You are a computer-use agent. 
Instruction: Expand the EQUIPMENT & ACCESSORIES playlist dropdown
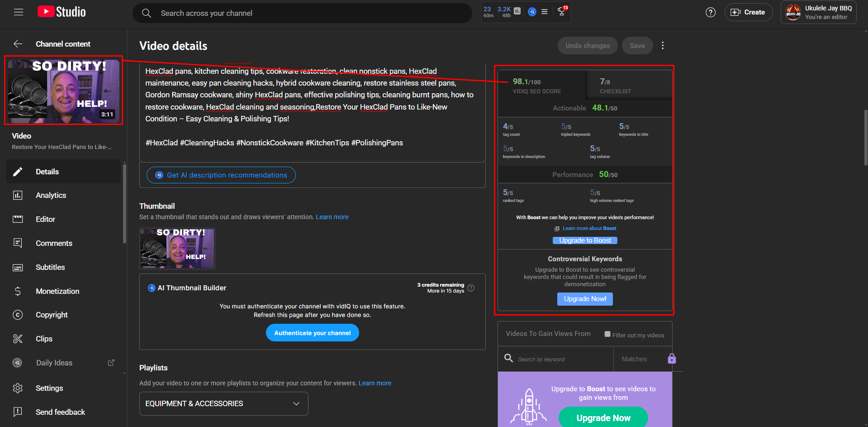pos(224,403)
